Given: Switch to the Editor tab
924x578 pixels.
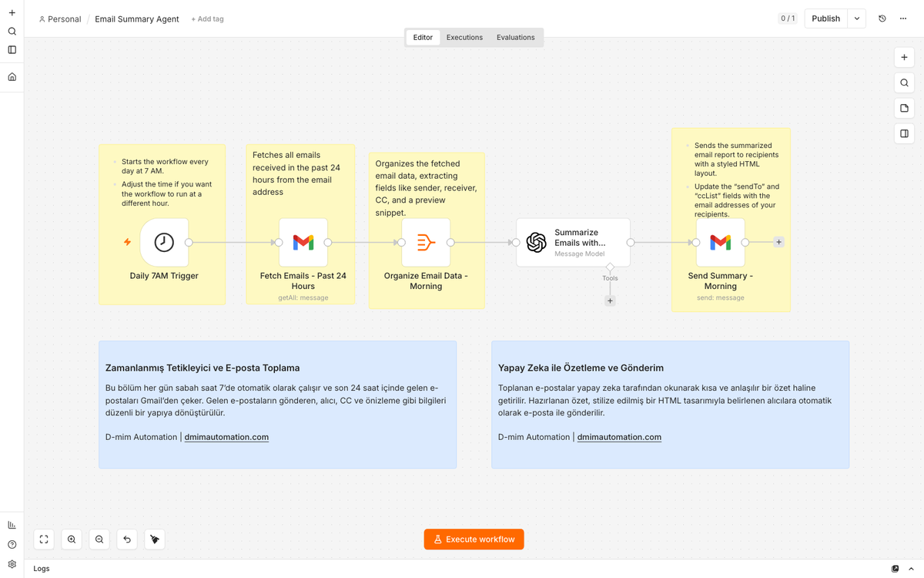Looking at the screenshot, I should coord(423,37).
